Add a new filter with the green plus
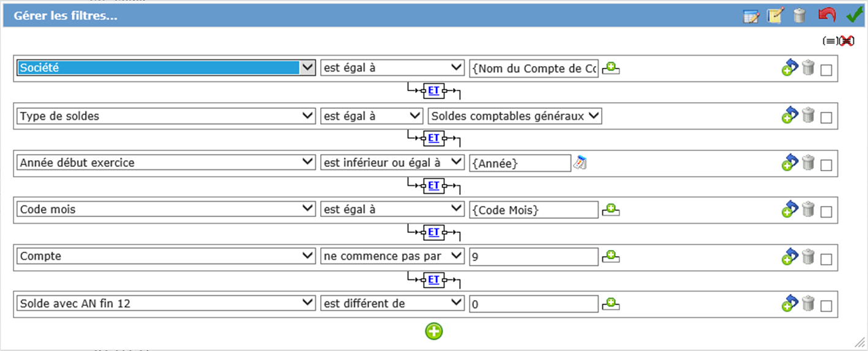 [x=434, y=331]
